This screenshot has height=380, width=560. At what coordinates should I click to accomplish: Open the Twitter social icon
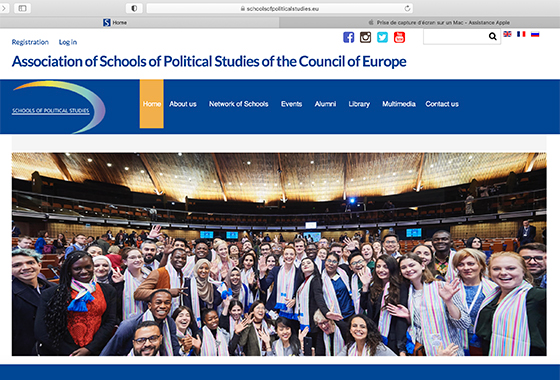click(x=382, y=37)
